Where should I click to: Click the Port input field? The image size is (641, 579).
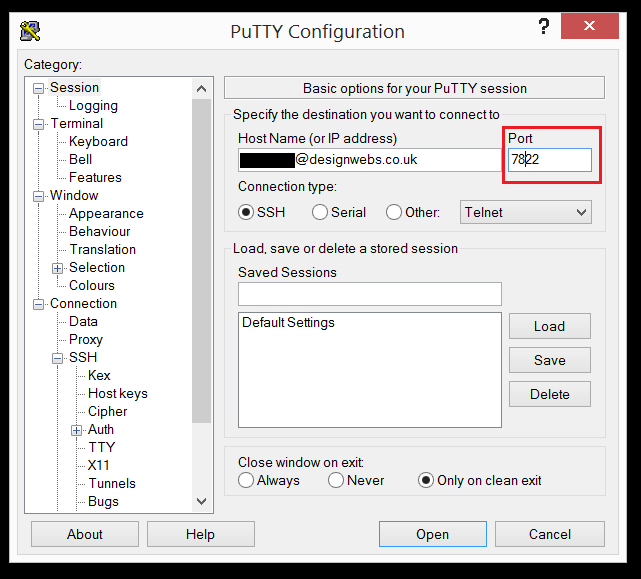pos(549,159)
